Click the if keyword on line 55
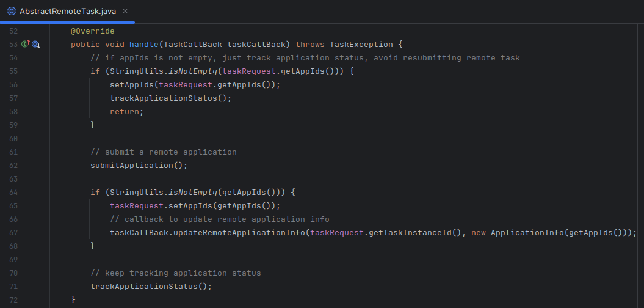The height and width of the screenshot is (308, 644). [95, 71]
